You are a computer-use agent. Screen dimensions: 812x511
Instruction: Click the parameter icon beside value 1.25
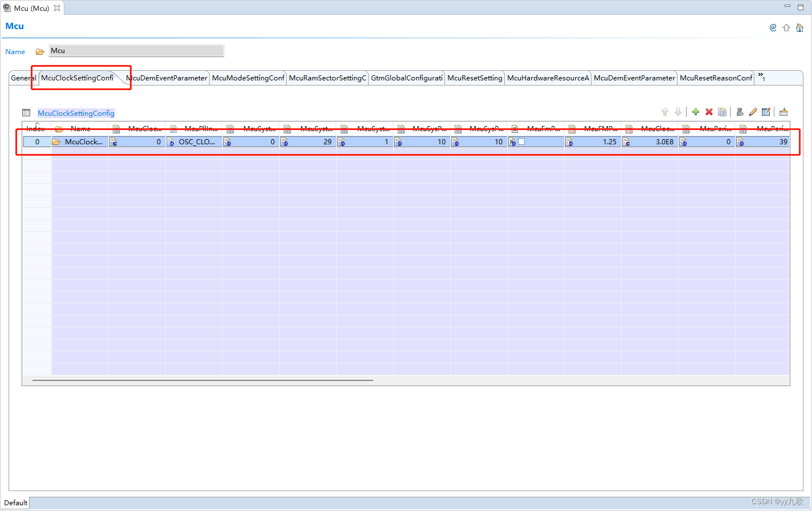coord(569,142)
